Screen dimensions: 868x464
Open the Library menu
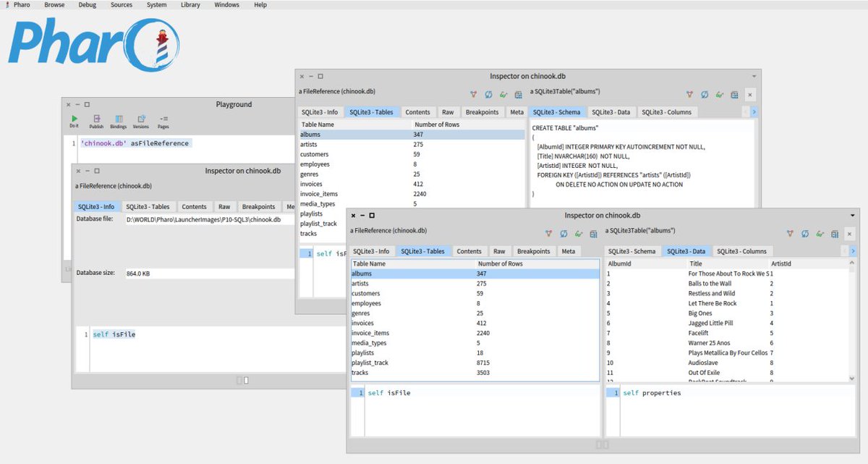click(x=192, y=5)
